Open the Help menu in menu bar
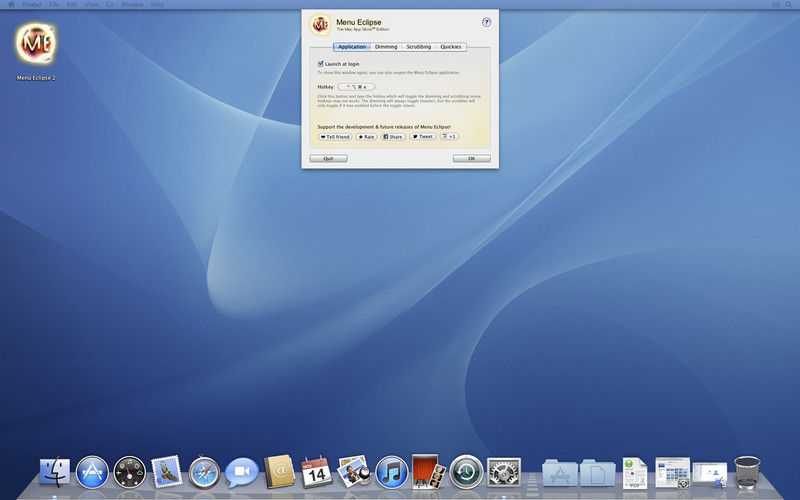Viewport: 800px width, 500px height. pos(158,5)
